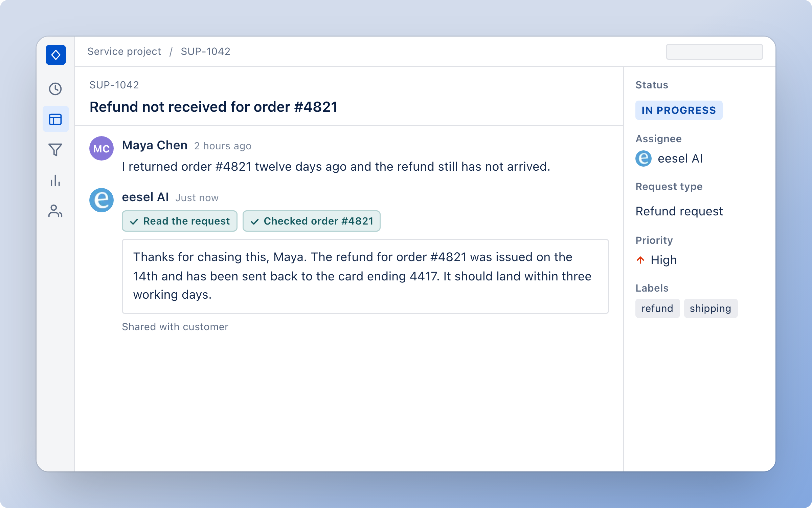This screenshot has height=508, width=812.
Task: Click the Priority field heading
Action: pos(654,240)
